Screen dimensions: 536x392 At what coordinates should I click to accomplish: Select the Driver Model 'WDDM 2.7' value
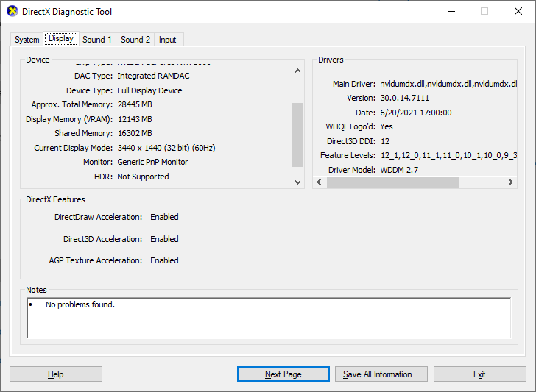coord(399,170)
